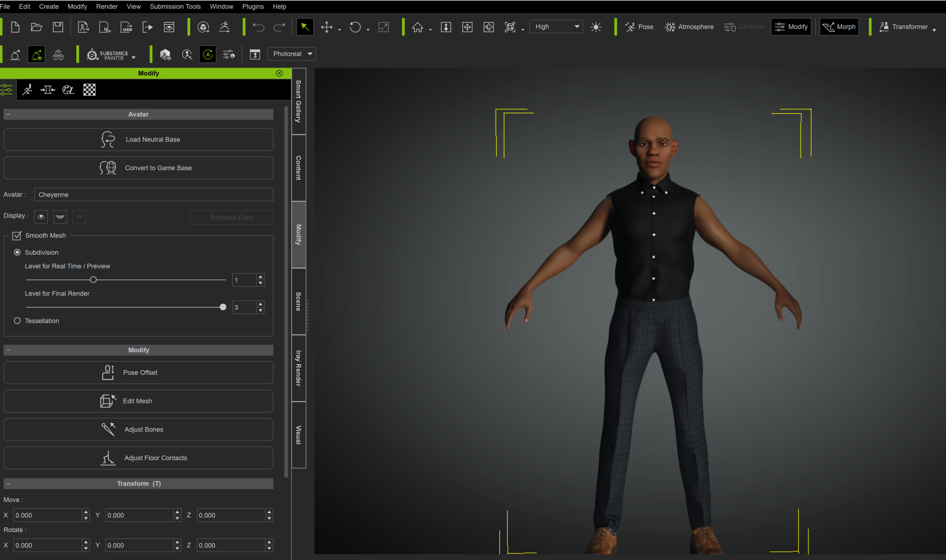946x560 pixels.
Task: Open the Plugins menu
Action: coord(253,7)
